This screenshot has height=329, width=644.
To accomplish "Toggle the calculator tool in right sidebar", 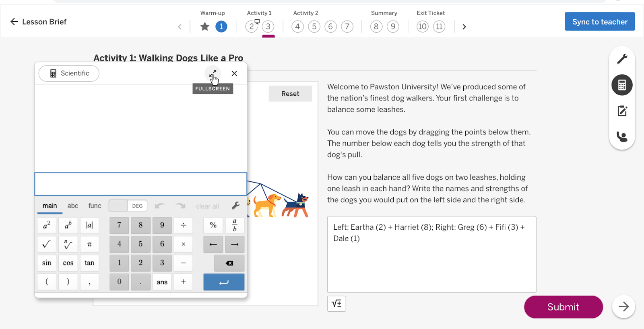I will (x=622, y=85).
